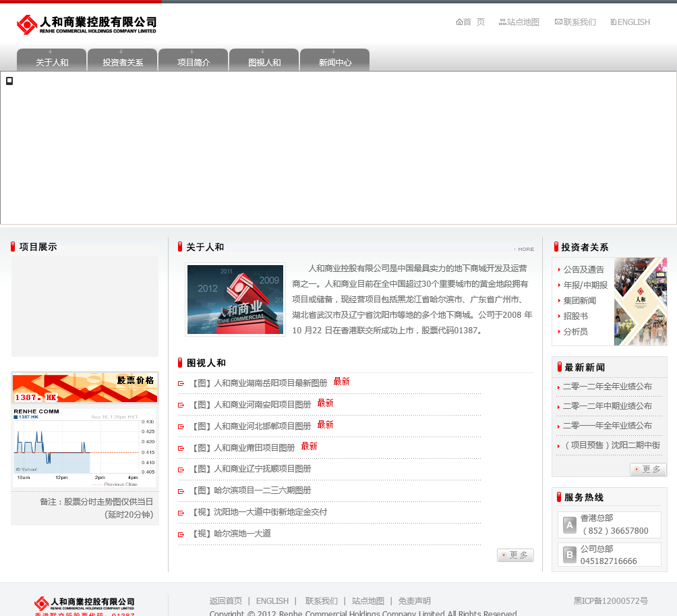Click the 项目展示 empty showcase panel
The image size is (677, 616).
pyautogui.click(x=85, y=306)
